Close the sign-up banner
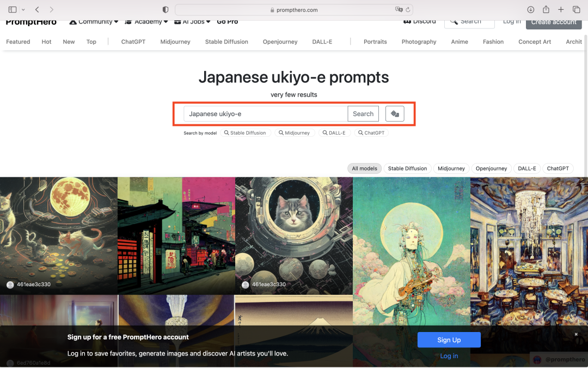The image size is (588, 368). 576,334
